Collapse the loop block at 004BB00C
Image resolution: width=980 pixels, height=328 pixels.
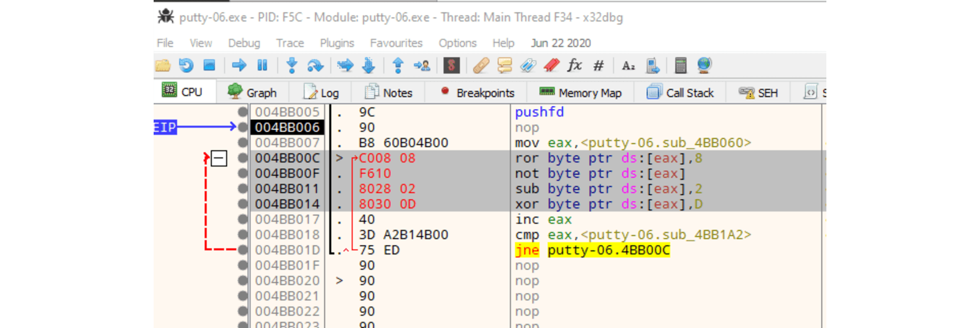point(219,158)
